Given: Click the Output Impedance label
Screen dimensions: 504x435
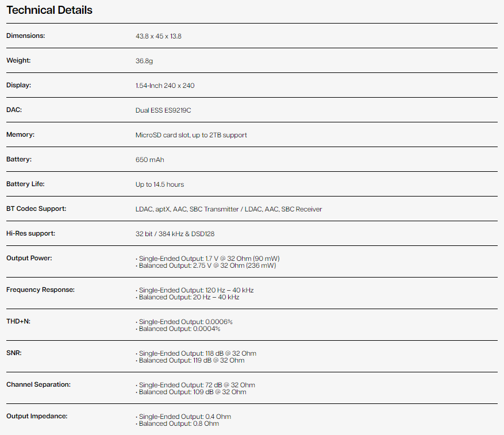Looking at the screenshot, I should [37, 416].
